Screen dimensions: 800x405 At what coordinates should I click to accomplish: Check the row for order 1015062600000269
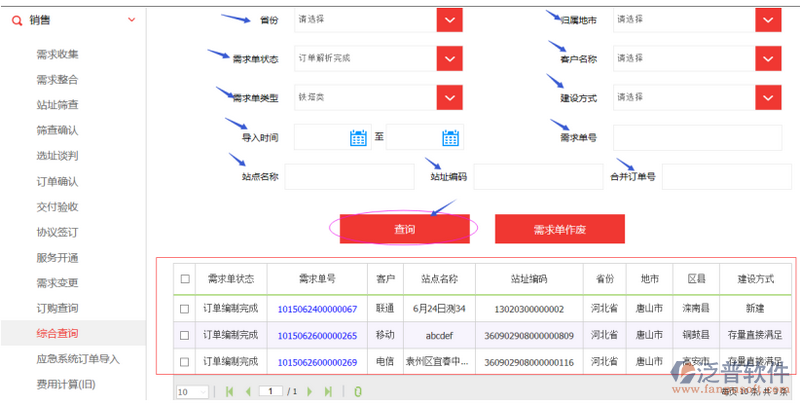184,361
